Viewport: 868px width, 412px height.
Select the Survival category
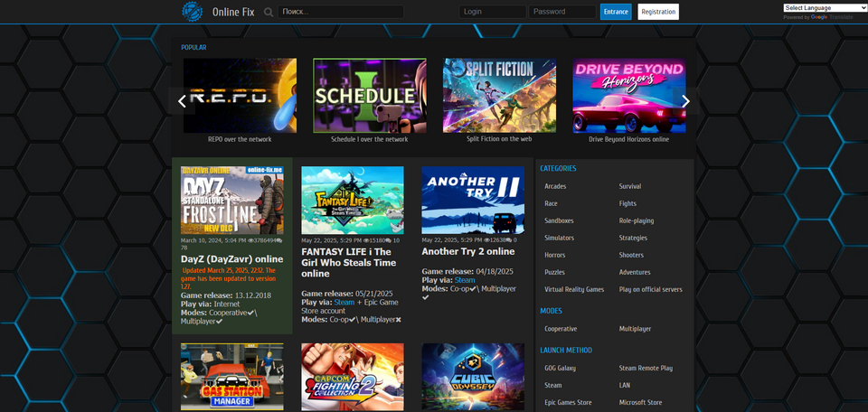coord(630,186)
